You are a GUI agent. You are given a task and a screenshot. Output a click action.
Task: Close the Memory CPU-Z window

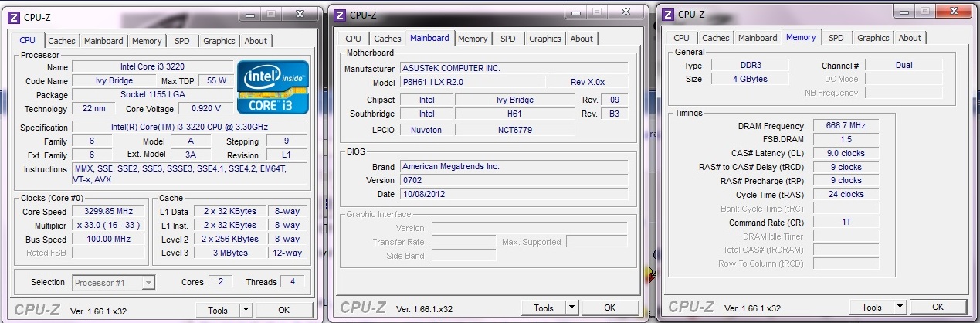955,12
